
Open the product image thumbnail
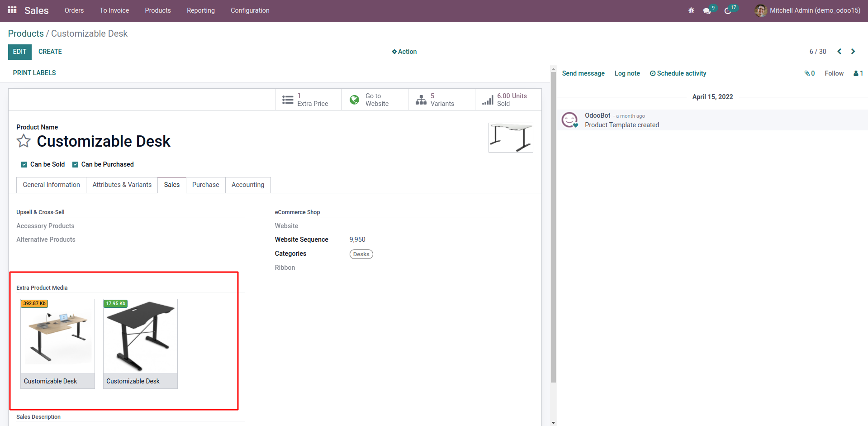[x=511, y=138]
